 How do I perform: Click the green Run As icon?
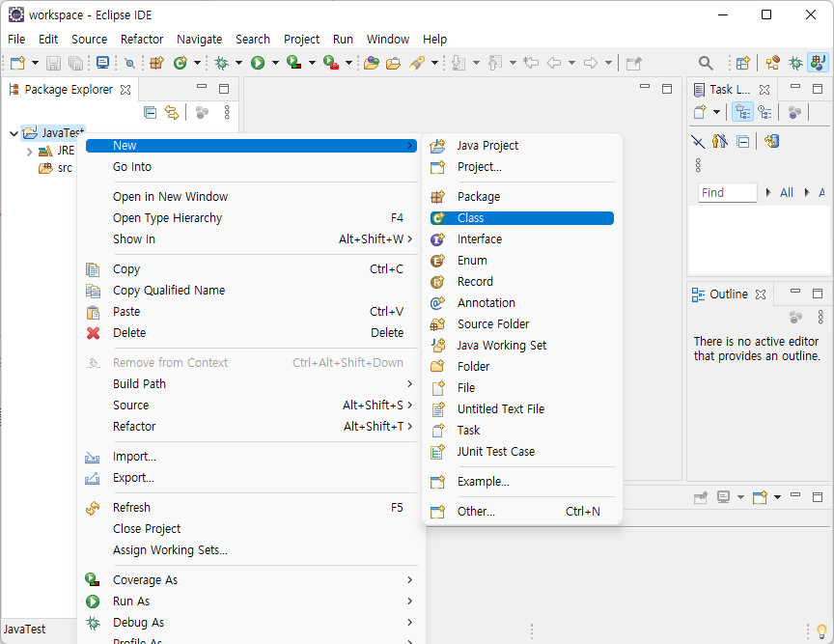pyautogui.click(x=93, y=602)
